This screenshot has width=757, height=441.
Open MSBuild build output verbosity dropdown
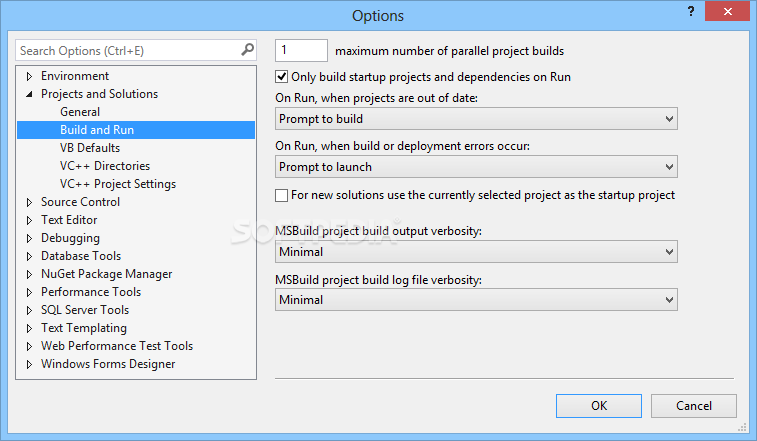click(x=476, y=252)
